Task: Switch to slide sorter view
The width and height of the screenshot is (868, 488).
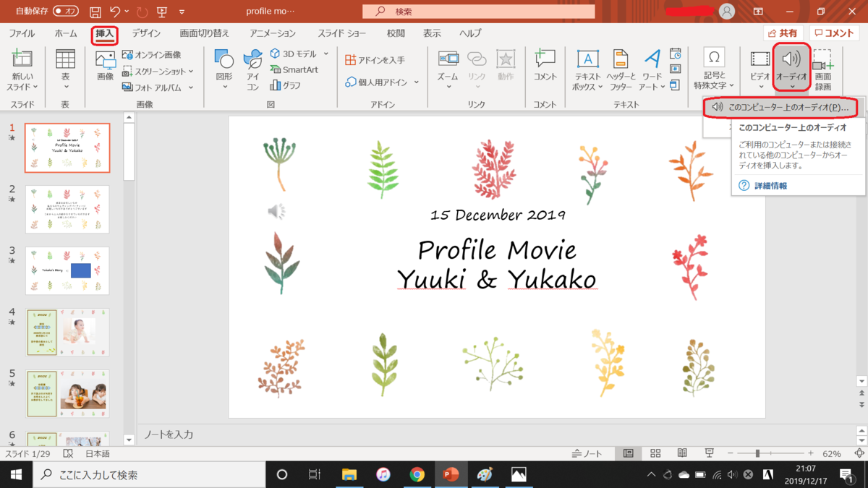Action: coord(655,453)
